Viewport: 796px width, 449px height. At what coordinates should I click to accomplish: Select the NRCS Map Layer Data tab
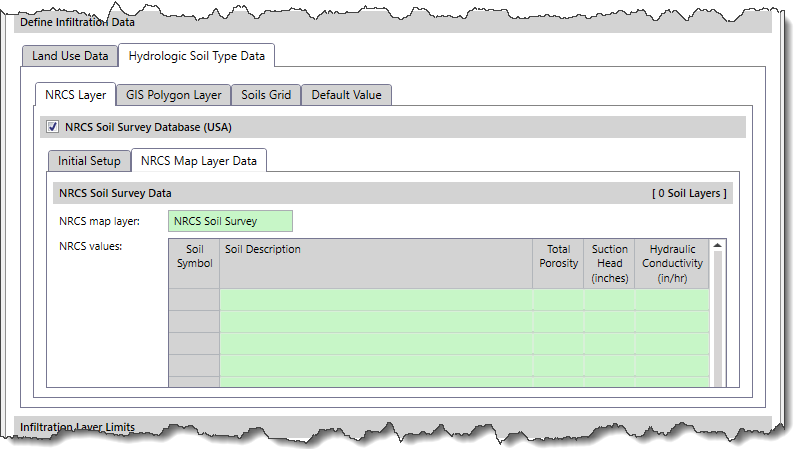click(198, 161)
